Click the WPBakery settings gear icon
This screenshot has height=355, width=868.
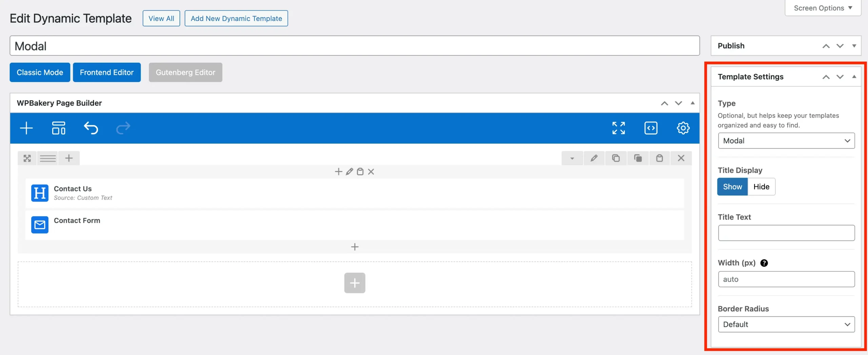tap(683, 128)
